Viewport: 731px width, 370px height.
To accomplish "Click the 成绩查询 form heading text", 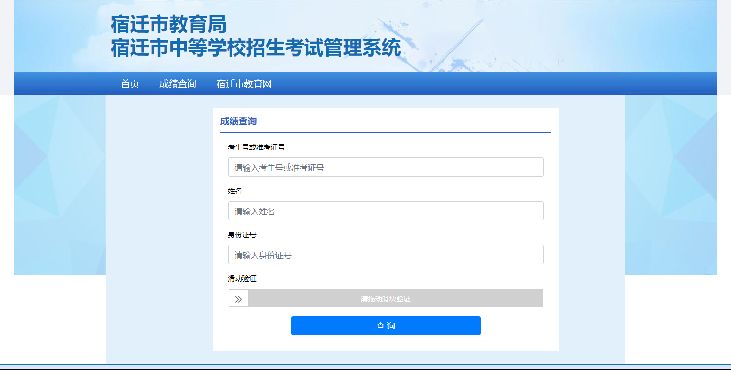I will [238, 122].
